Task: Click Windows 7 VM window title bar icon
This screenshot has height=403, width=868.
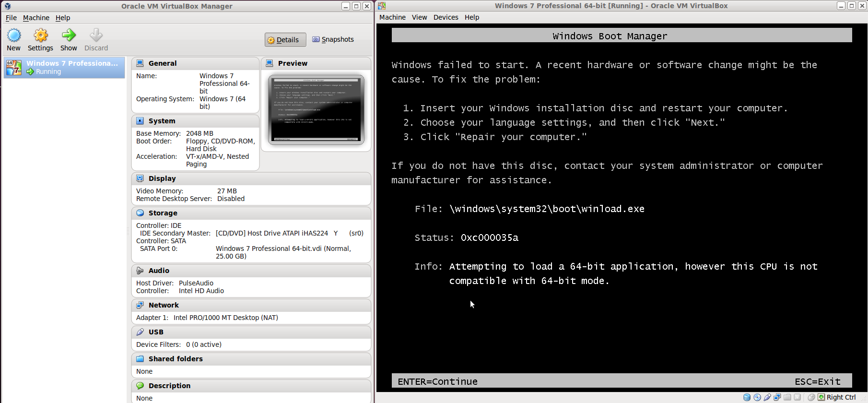Action: pyautogui.click(x=382, y=6)
